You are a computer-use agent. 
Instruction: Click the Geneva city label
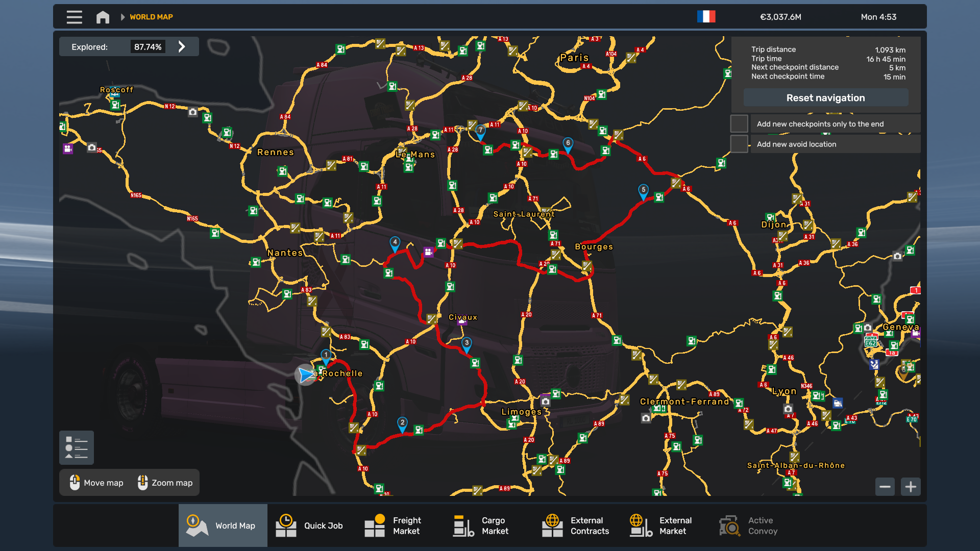pyautogui.click(x=901, y=327)
